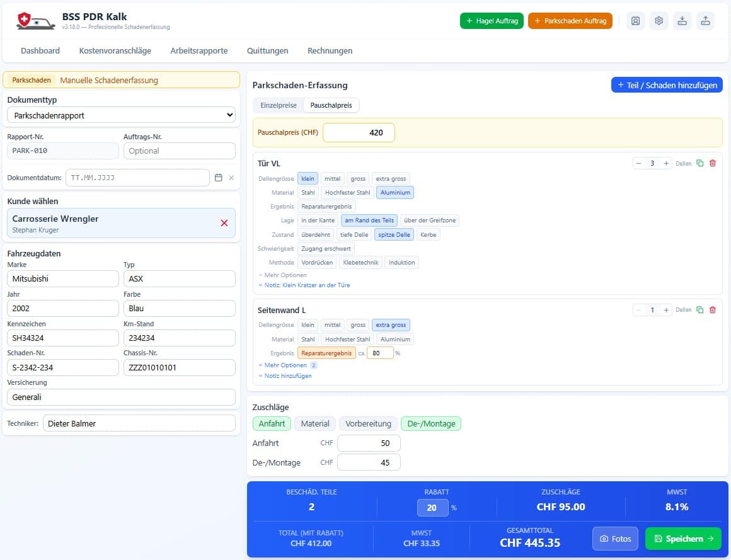The height and width of the screenshot is (560, 731).
Task: Select 'mittel' dent size for Tür VL
Action: 332,179
